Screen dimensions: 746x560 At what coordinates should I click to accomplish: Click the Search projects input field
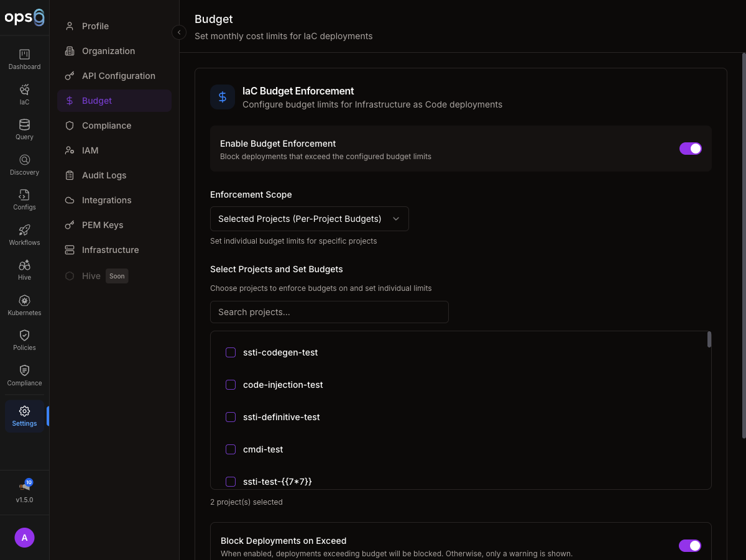pyautogui.click(x=329, y=312)
